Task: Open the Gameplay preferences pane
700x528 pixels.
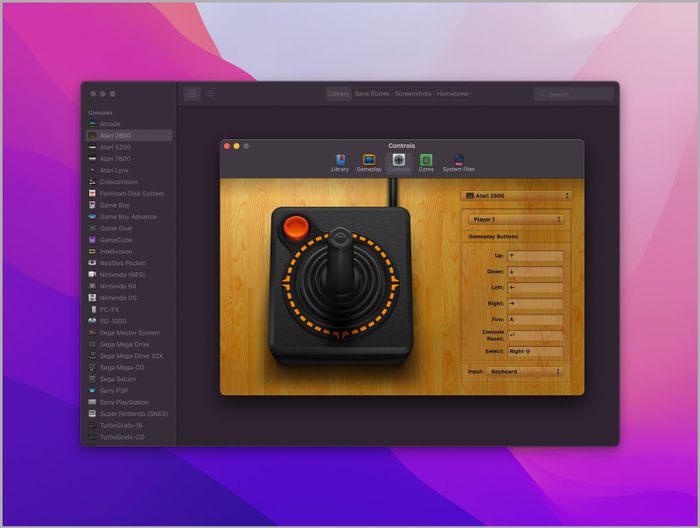Action: [369, 162]
